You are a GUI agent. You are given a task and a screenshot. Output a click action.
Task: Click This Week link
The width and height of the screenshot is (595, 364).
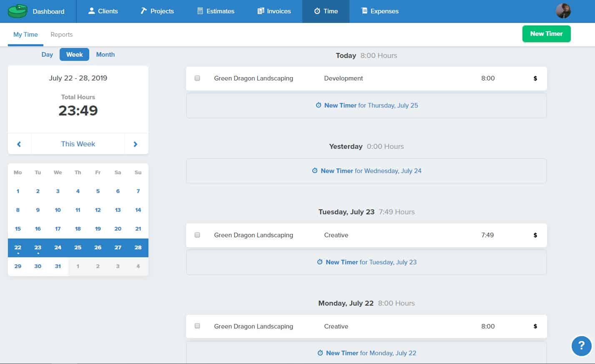click(78, 144)
